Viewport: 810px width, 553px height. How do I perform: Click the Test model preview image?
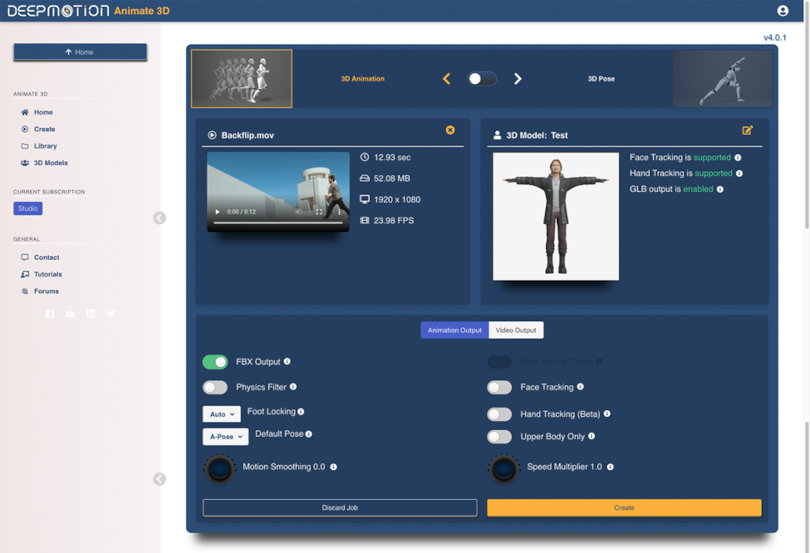pyautogui.click(x=556, y=217)
